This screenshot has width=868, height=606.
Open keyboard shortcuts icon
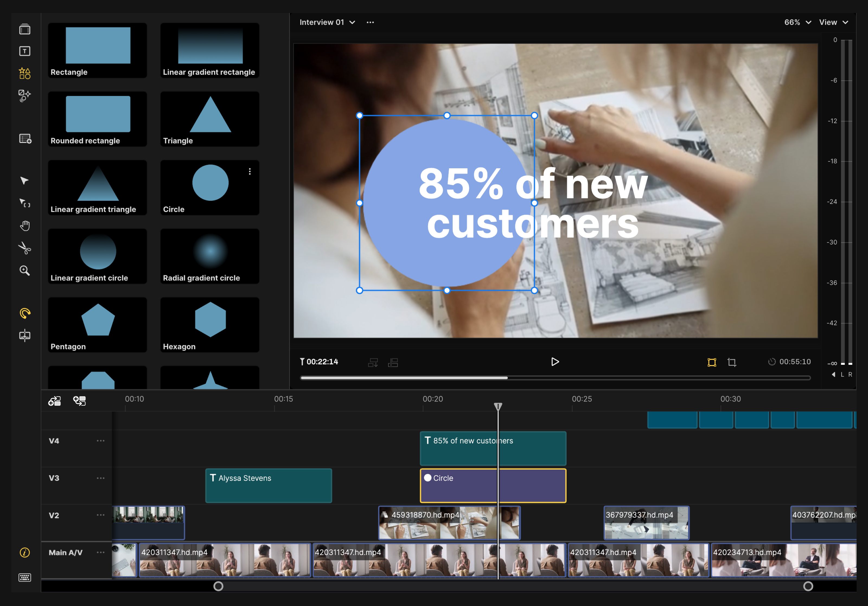point(25,577)
